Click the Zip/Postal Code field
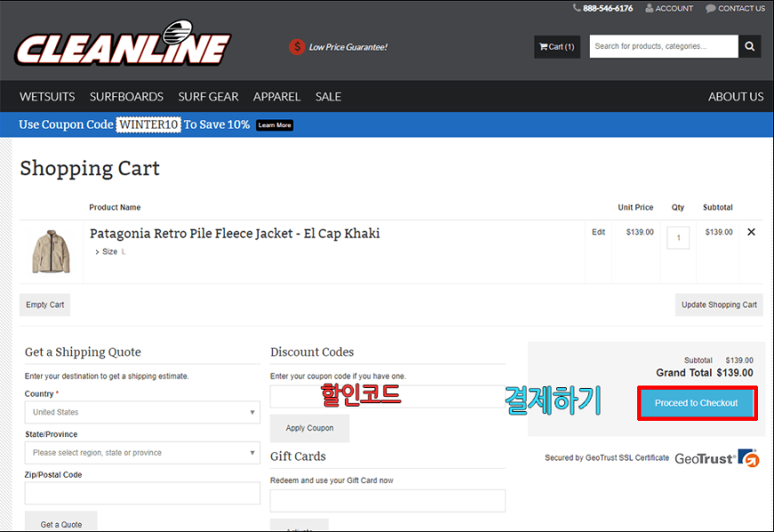774x532 pixels. coord(142,493)
